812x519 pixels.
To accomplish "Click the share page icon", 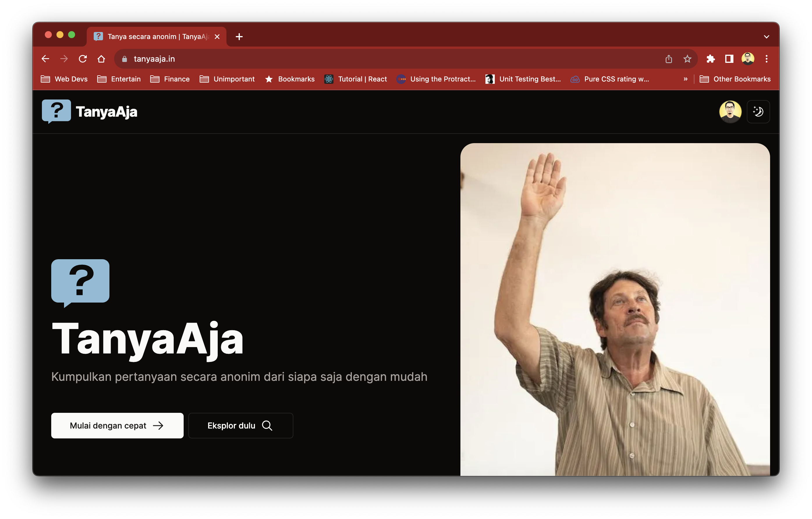I will [x=668, y=59].
